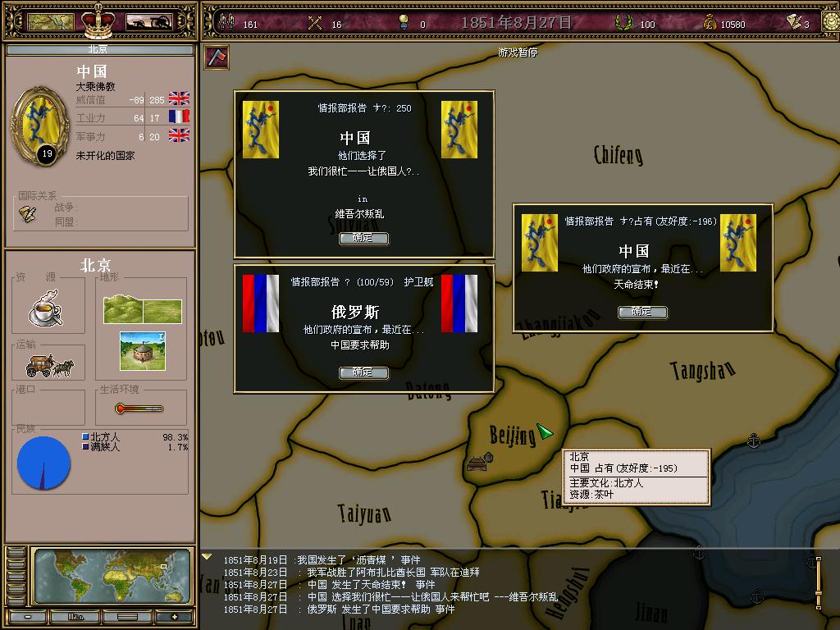The height and width of the screenshot is (630, 840).
Task: Click the rank badge 19
Action: [x=47, y=153]
